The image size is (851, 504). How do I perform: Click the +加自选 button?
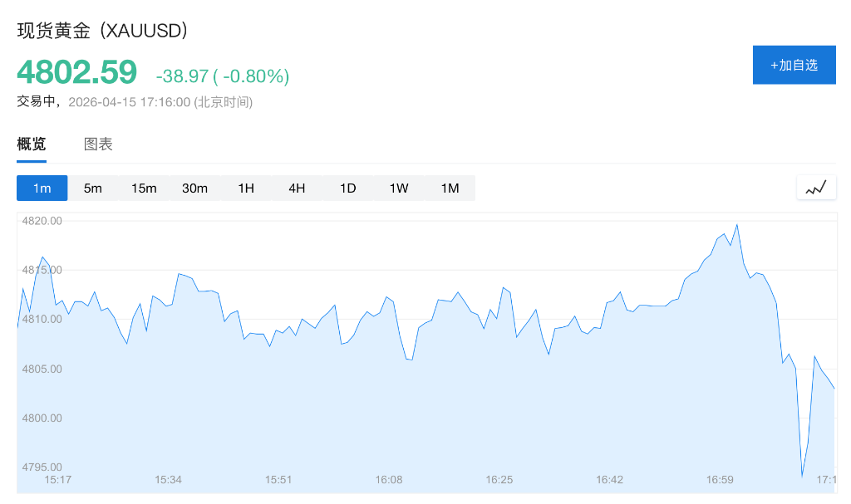point(794,65)
